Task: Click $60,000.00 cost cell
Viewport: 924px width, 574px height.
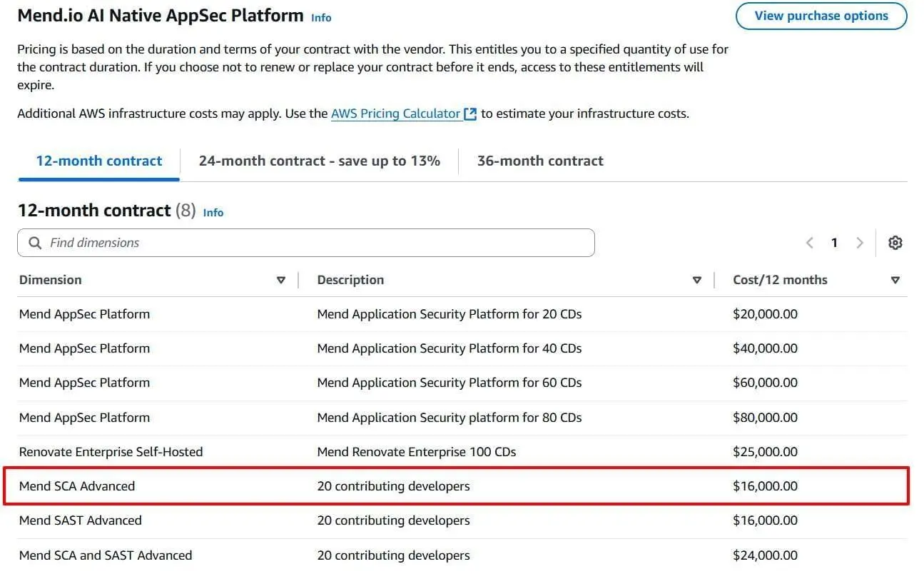Action: point(765,383)
